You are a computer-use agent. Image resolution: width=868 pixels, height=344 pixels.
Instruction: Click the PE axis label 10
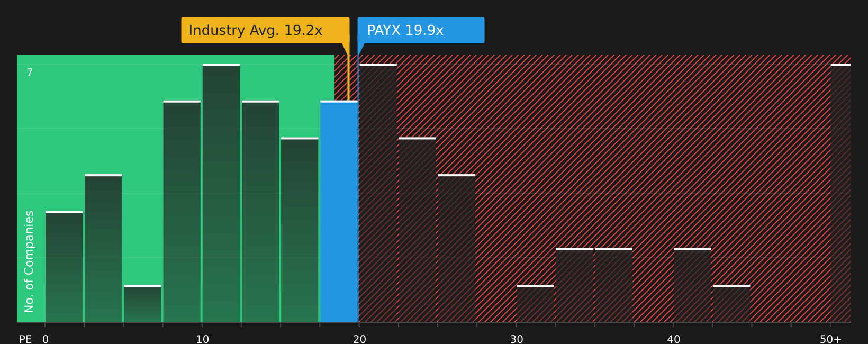[202, 339]
